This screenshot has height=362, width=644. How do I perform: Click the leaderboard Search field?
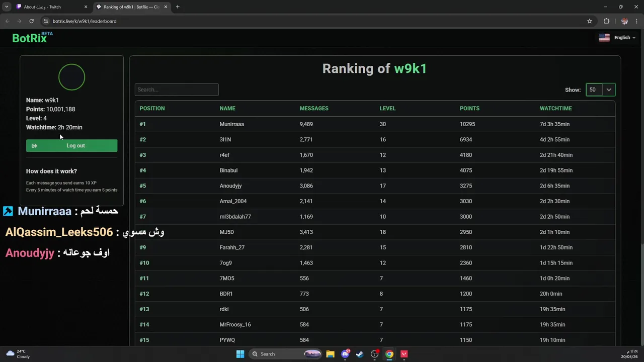click(x=177, y=89)
